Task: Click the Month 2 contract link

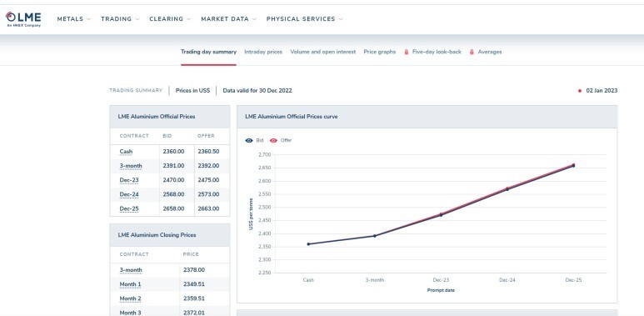Action: (130, 298)
